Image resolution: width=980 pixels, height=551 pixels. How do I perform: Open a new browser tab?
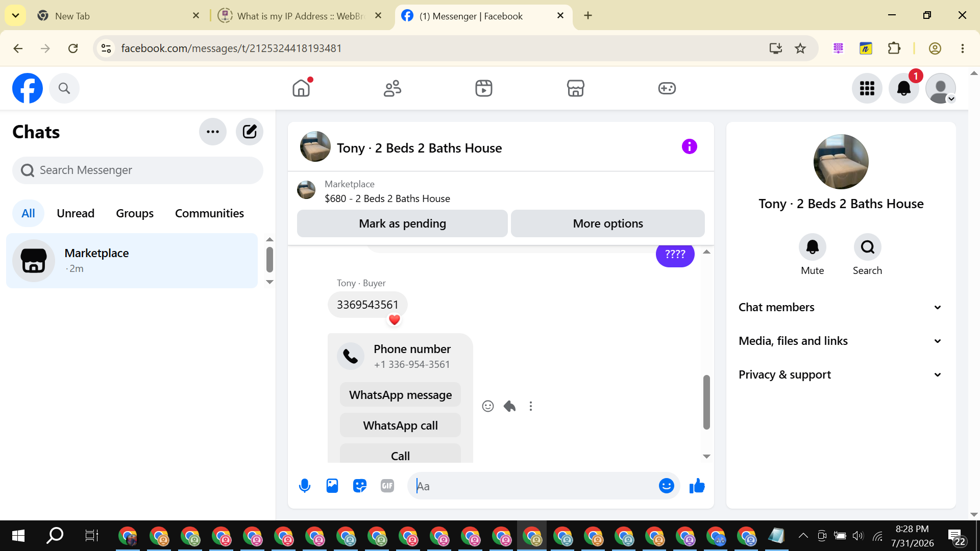[588, 16]
